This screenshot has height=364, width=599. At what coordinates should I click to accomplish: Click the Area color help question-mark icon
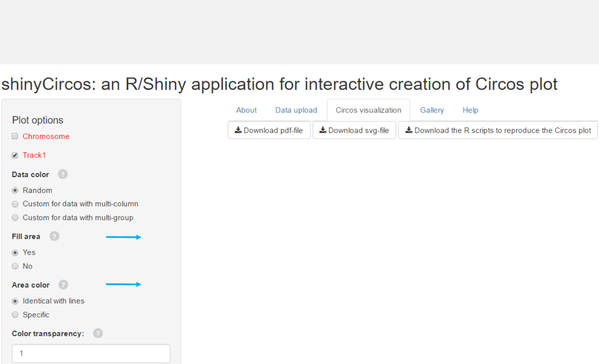click(63, 285)
